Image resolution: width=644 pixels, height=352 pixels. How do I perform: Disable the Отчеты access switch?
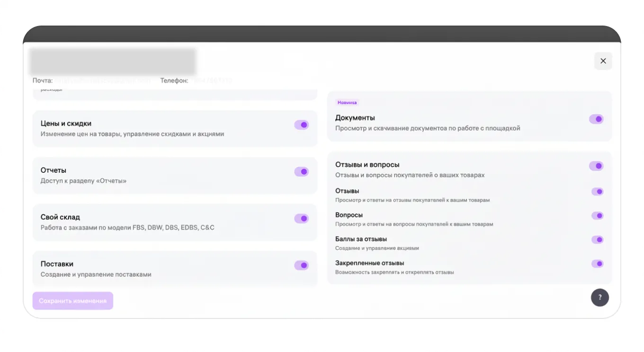301,172
